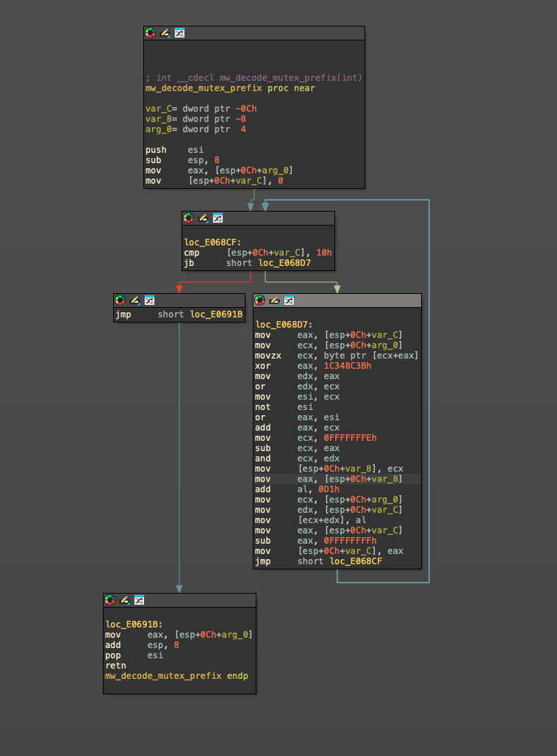557x756 pixels.
Task: Click pencil edit icon on loc_E068D7 block
Action: click(x=274, y=300)
